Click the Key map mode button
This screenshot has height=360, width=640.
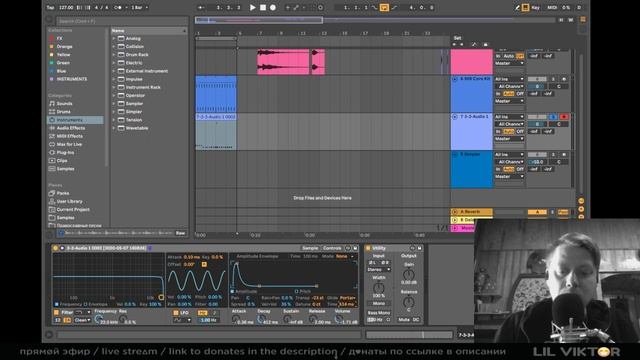[x=536, y=7]
